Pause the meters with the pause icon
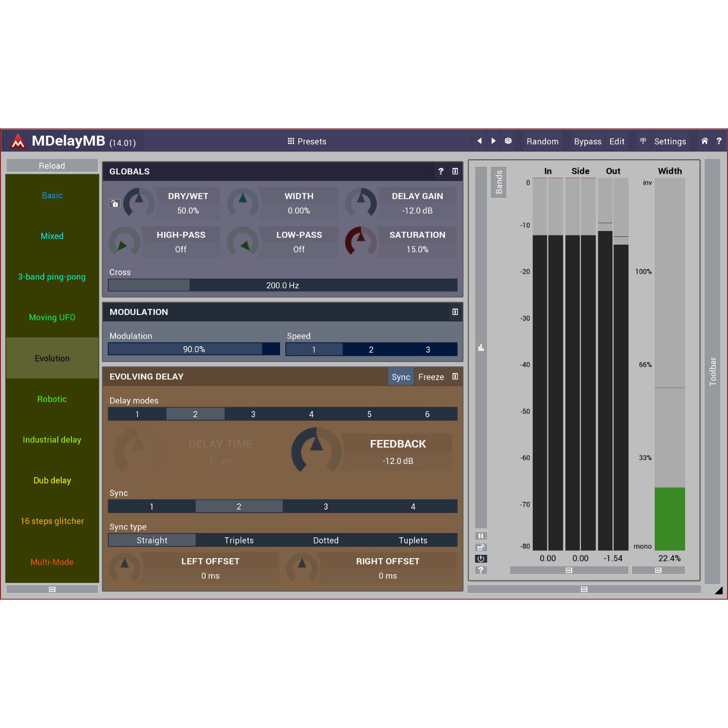This screenshot has height=728, width=728. coord(480,536)
